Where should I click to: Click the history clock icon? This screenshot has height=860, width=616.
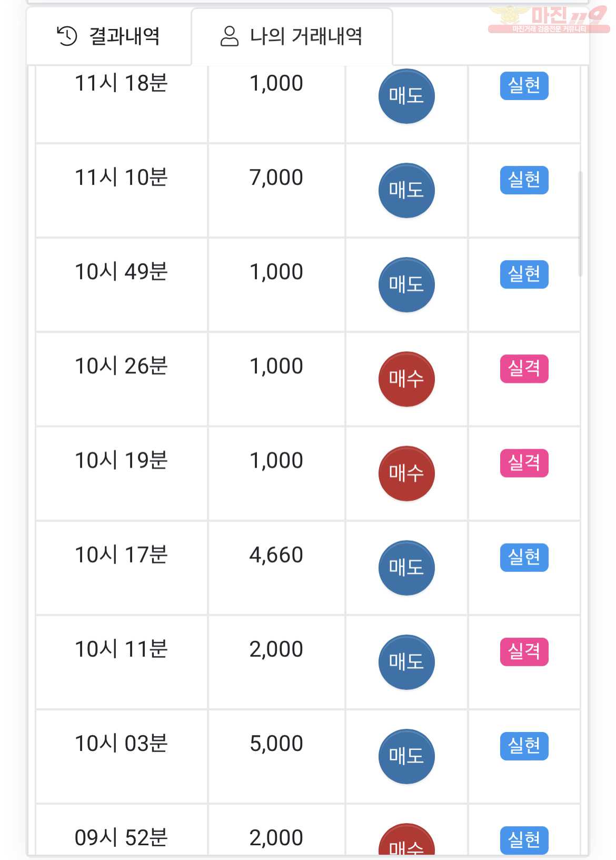67,36
